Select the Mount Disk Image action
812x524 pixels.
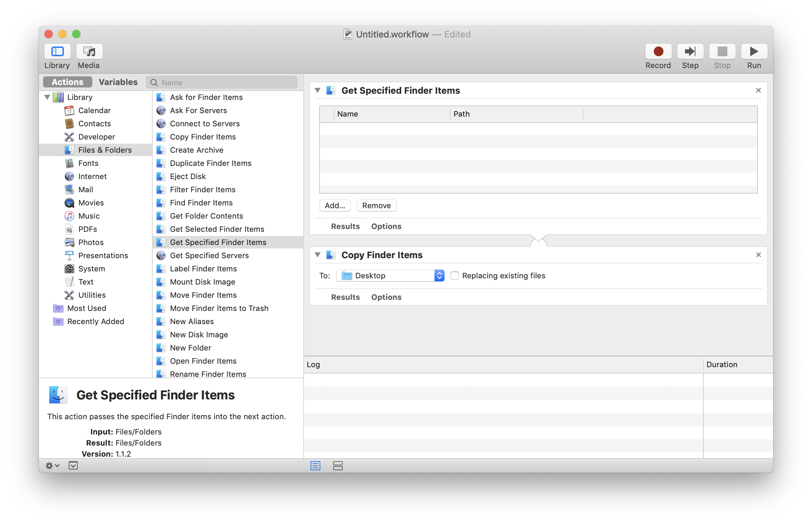pos(228,282)
